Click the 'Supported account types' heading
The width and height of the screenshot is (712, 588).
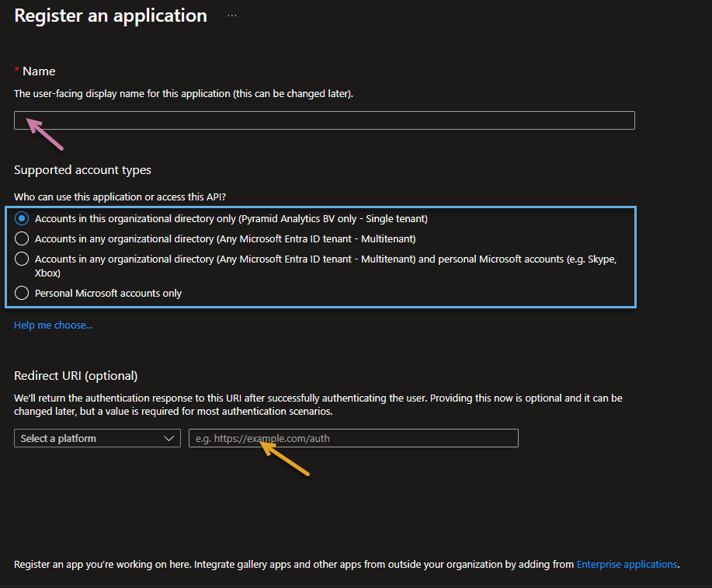pos(82,170)
